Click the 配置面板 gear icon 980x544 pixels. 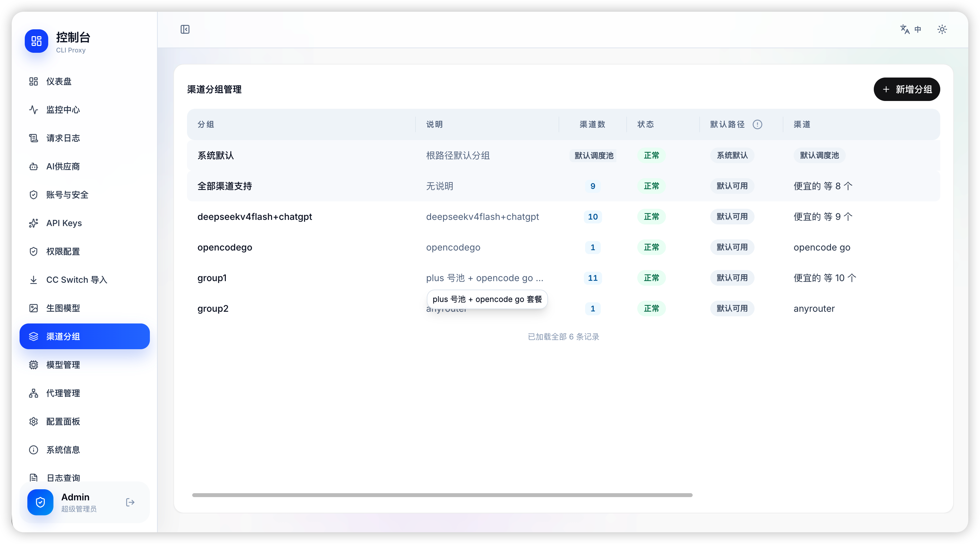pos(34,422)
